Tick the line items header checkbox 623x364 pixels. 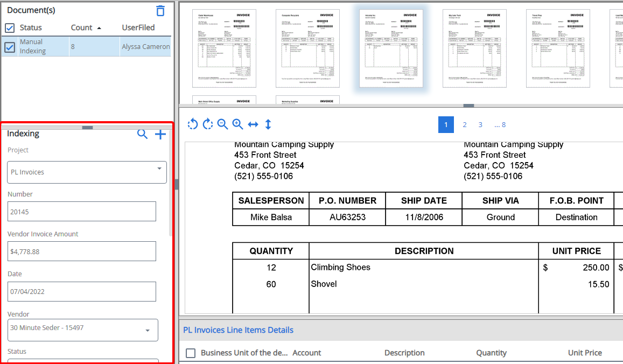(191, 353)
